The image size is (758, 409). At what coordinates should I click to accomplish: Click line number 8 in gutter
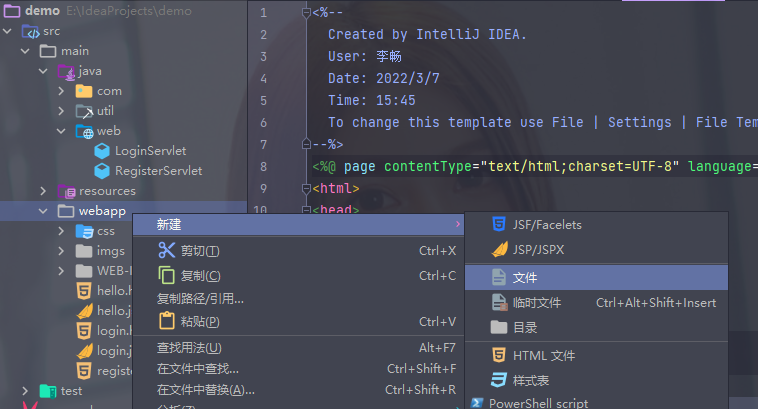pyautogui.click(x=263, y=166)
